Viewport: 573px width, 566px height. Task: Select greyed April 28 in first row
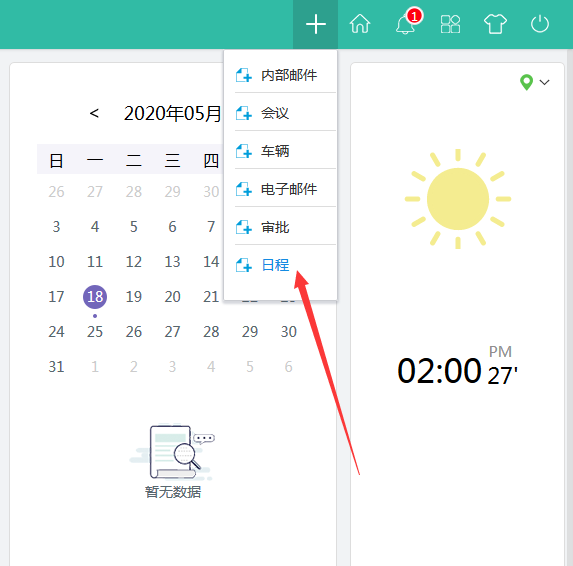point(134,192)
